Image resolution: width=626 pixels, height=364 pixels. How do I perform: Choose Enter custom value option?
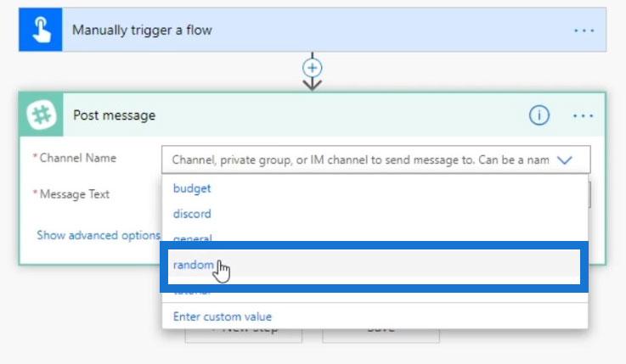tap(223, 316)
